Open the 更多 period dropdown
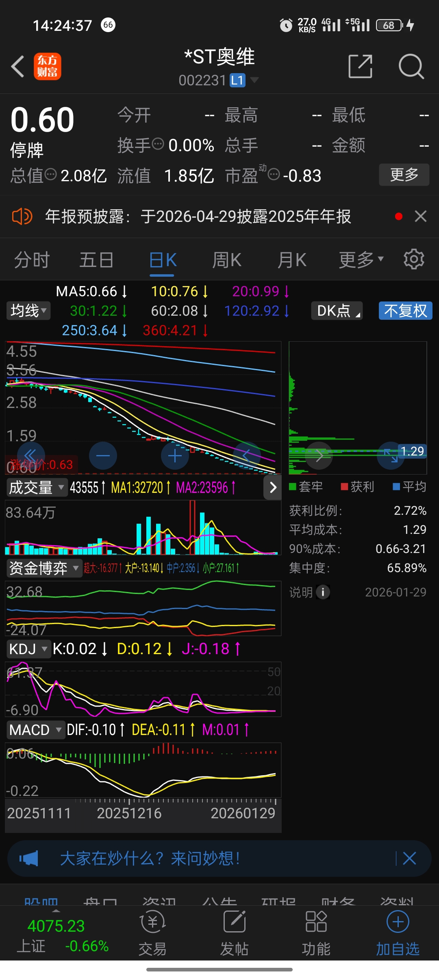The image size is (439, 980). [x=361, y=260]
